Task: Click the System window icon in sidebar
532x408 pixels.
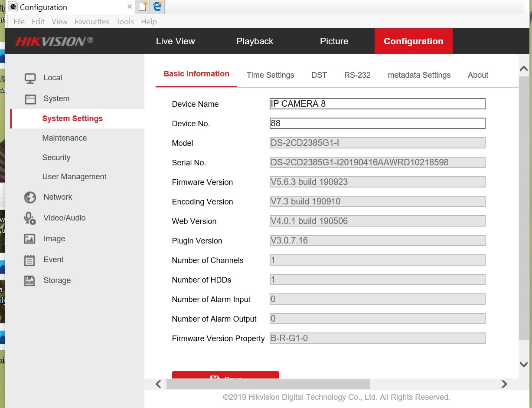Action: (30, 99)
